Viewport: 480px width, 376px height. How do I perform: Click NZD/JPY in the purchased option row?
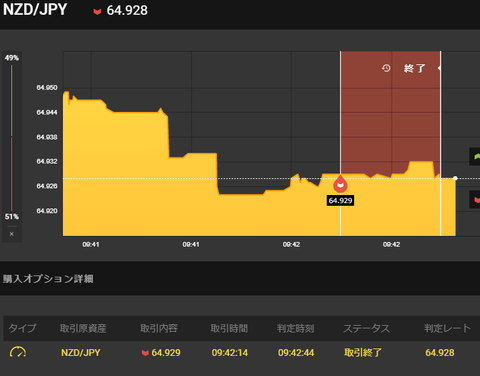tap(81, 353)
